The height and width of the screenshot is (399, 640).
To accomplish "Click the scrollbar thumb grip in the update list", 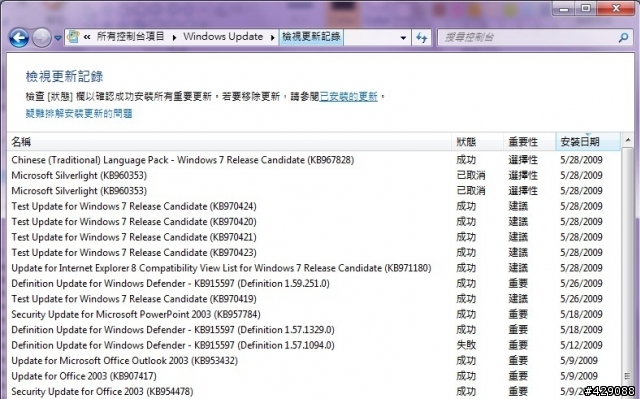I will coord(628,376).
